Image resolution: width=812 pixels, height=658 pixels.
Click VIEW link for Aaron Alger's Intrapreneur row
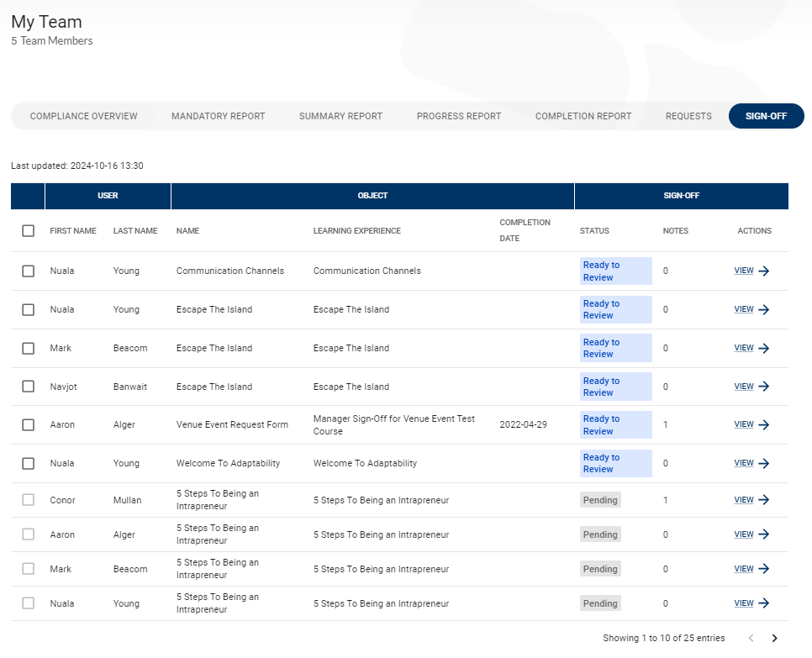(x=743, y=534)
